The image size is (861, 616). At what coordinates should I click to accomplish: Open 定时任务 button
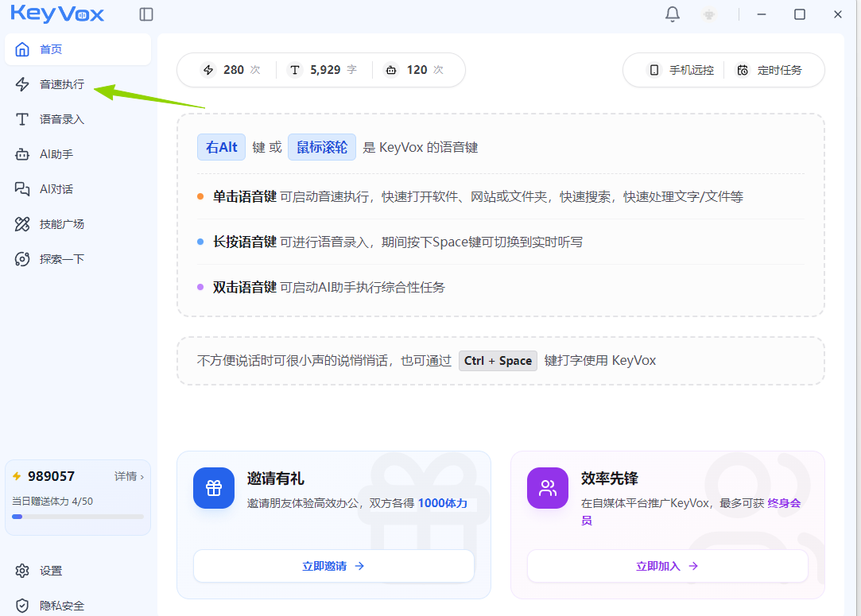pos(769,70)
